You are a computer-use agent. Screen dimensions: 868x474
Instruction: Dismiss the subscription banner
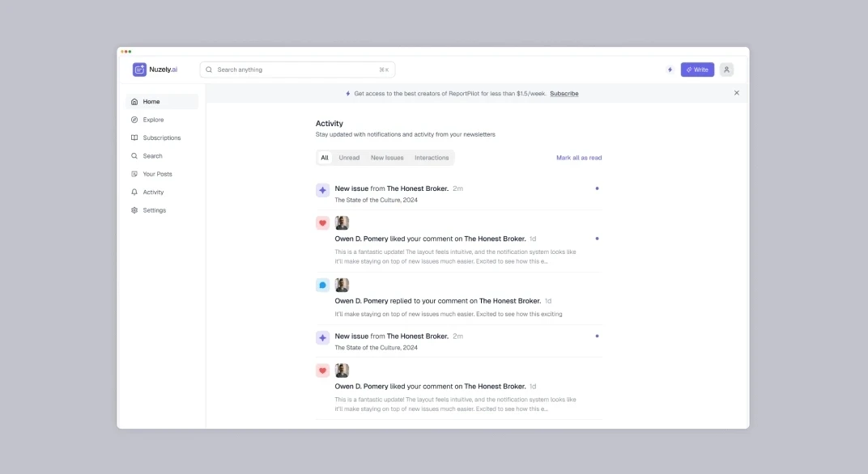click(736, 93)
